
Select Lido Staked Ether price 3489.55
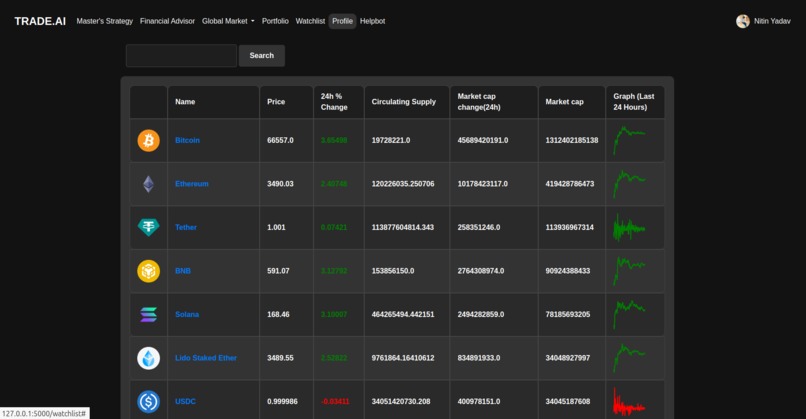(x=280, y=358)
